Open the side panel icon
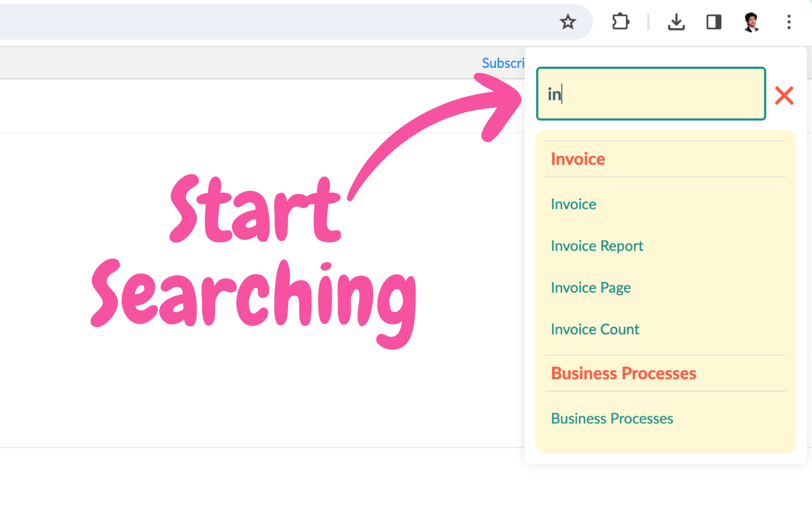The width and height of the screenshot is (812, 508). tap(714, 22)
